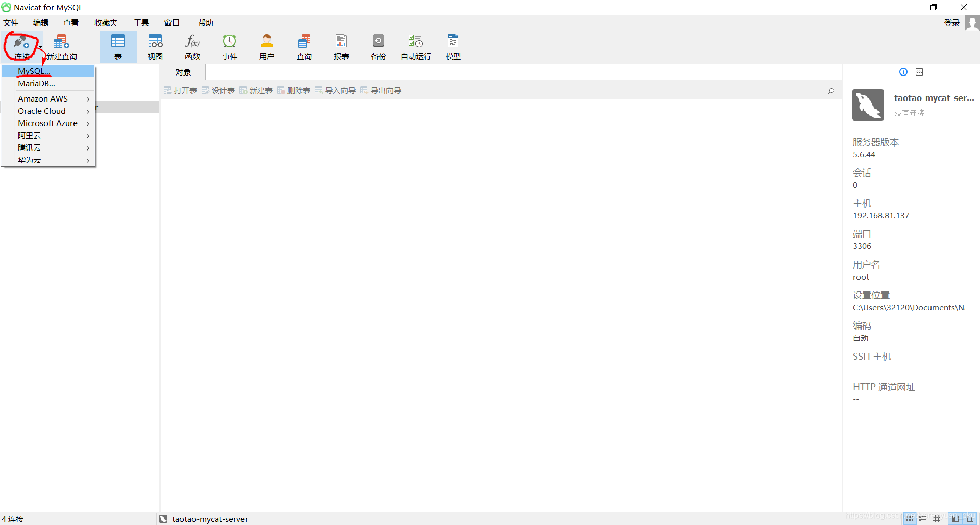Open the 用户 (User) management

coord(267,47)
